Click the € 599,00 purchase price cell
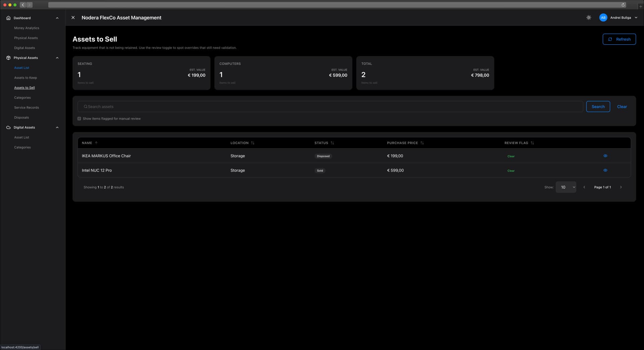This screenshot has height=350, width=644. [395, 170]
